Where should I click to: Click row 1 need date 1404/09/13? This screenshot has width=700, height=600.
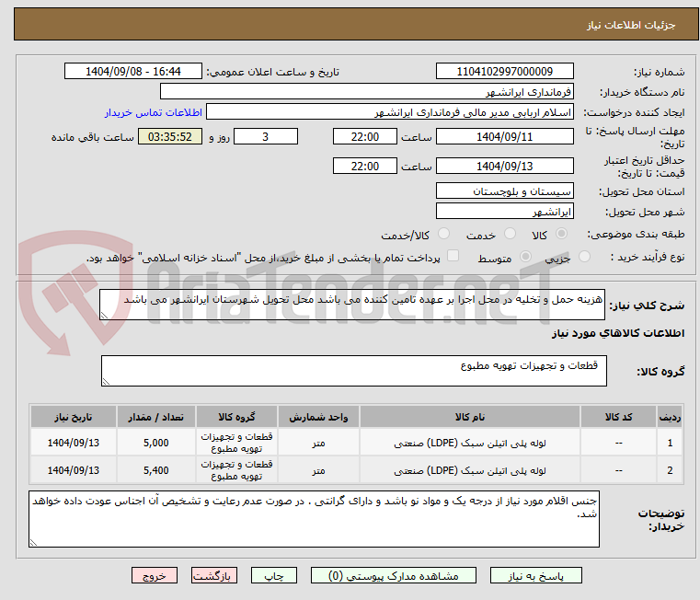74,443
